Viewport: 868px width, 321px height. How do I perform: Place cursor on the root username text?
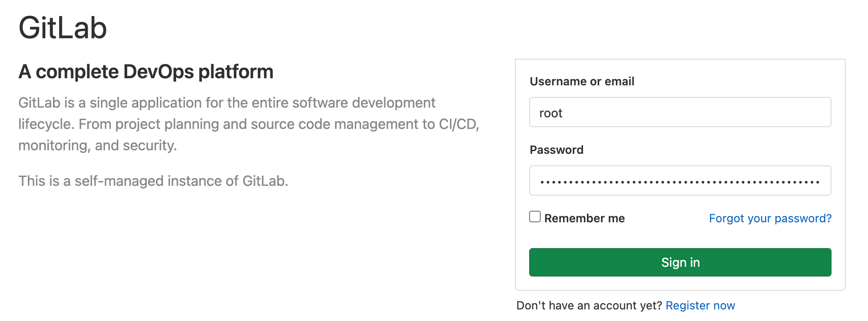coord(551,113)
